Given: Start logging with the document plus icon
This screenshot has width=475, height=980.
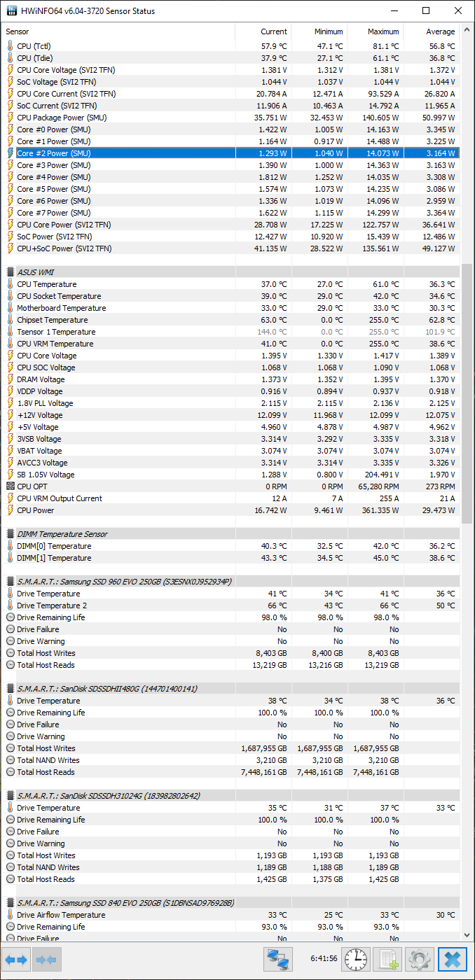Looking at the screenshot, I should 387,959.
